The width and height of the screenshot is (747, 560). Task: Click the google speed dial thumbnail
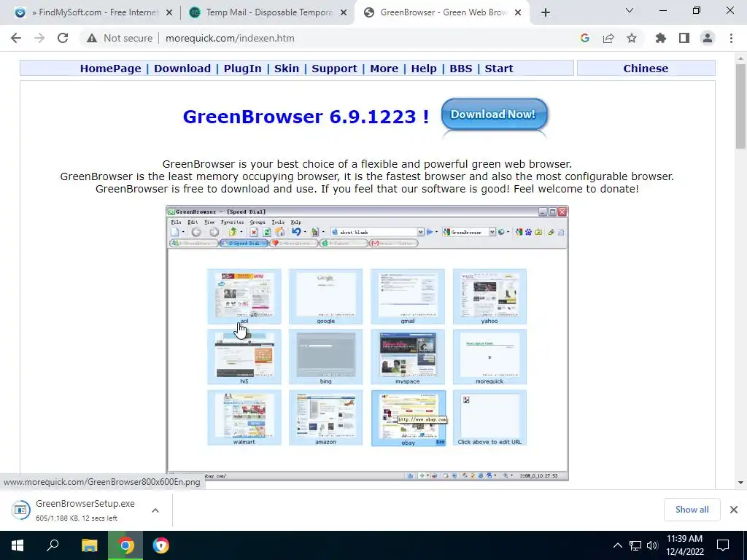(326, 296)
